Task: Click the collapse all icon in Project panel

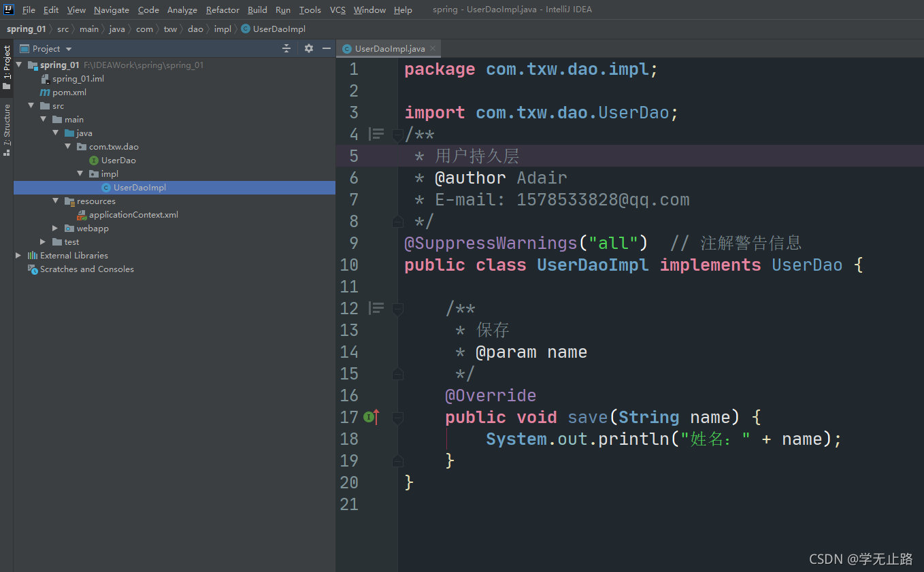Action: point(286,48)
